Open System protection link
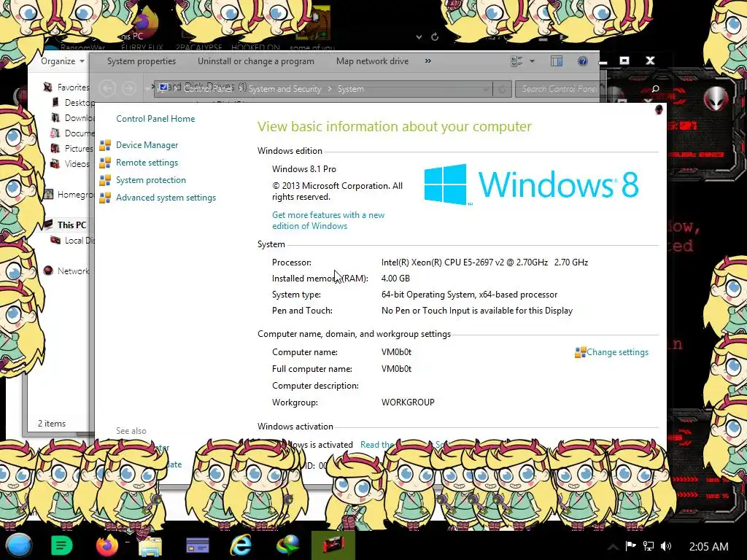This screenshot has width=747, height=560. point(150,180)
